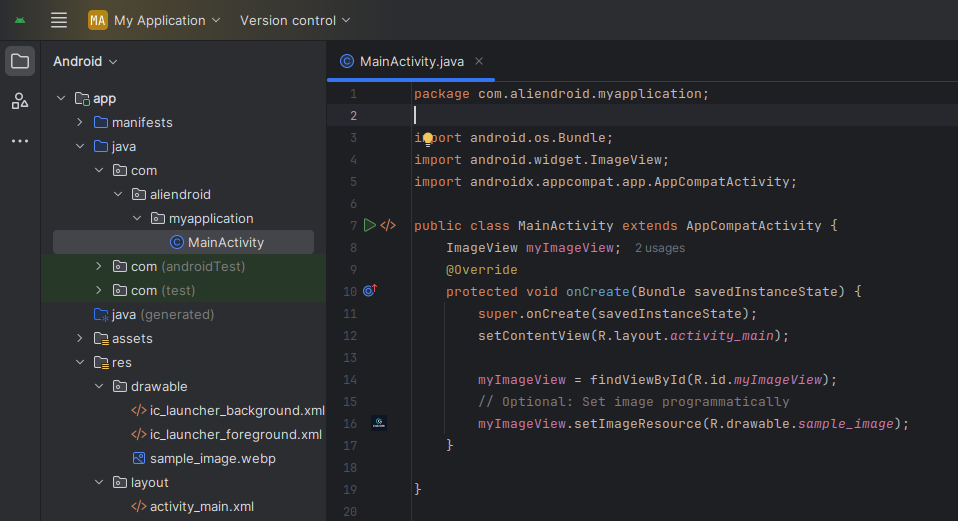
Task: Click activity_main reference on line 12
Action: pyautogui.click(x=722, y=335)
